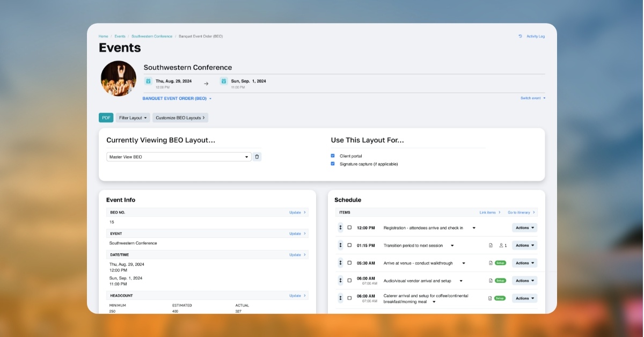The image size is (644, 337).
Task: Click Setup badge on Caterer arrival row
Action: pos(500,298)
